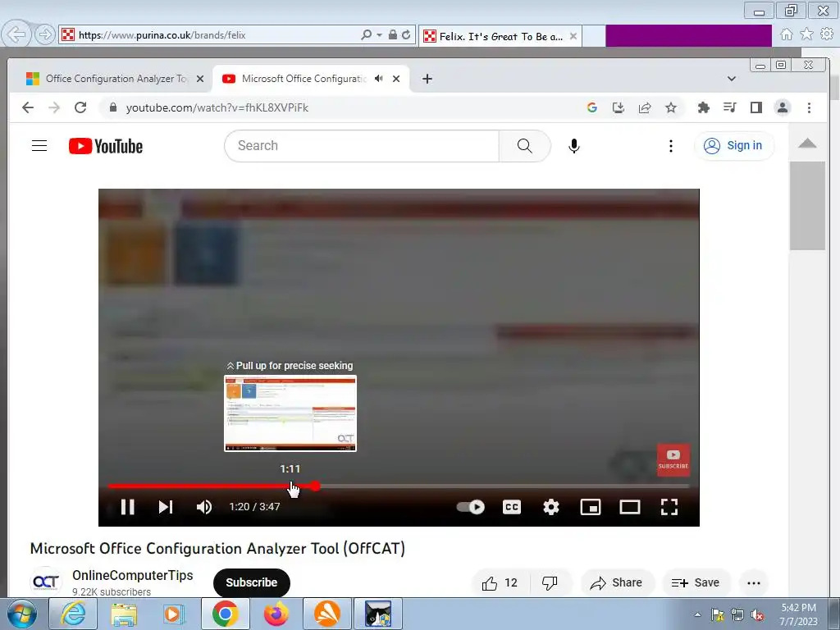Open YouTube hamburger guide menu

tap(39, 146)
